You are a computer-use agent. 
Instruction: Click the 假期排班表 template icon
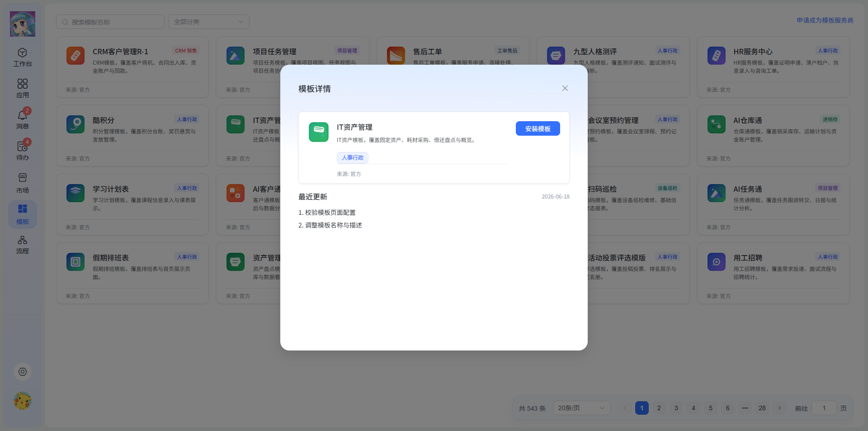(75, 262)
